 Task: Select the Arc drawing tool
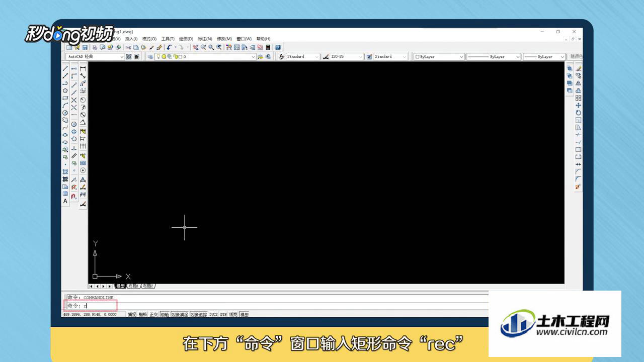coord(65,106)
